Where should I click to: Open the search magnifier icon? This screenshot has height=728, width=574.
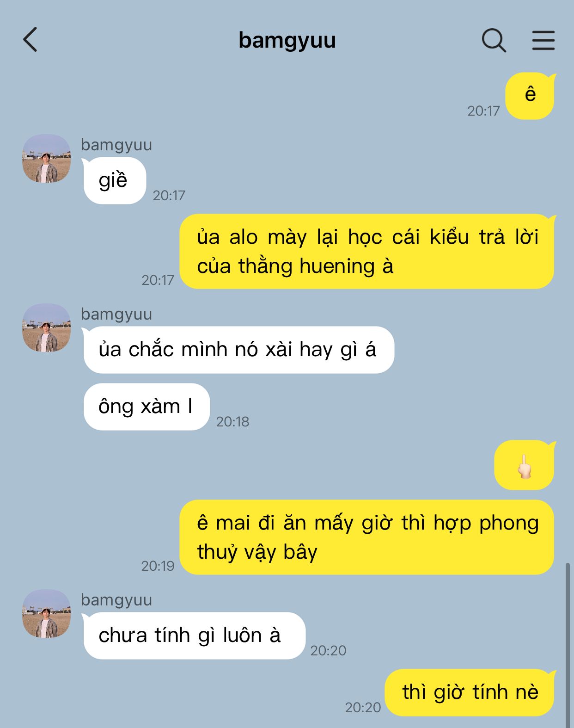point(494,40)
